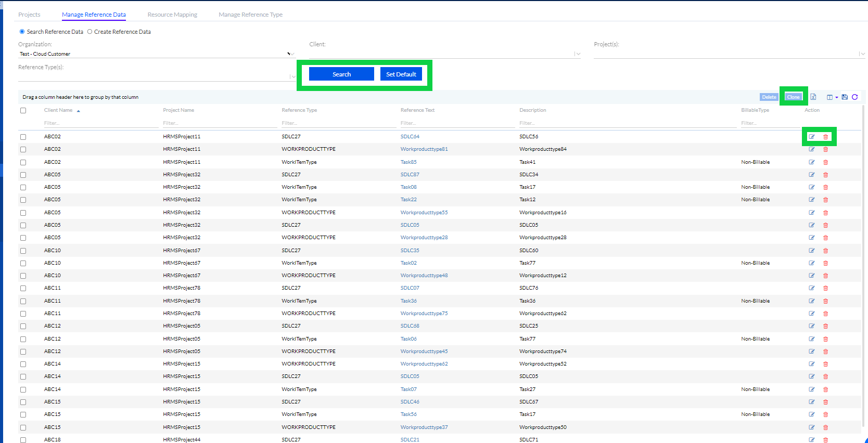This screenshot has width=868, height=443.
Task: Edit the SDLC07 row
Action: (x=812, y=288)
